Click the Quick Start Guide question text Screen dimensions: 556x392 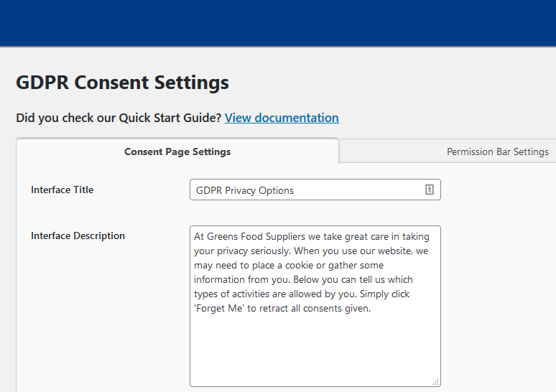click(119, 118)
